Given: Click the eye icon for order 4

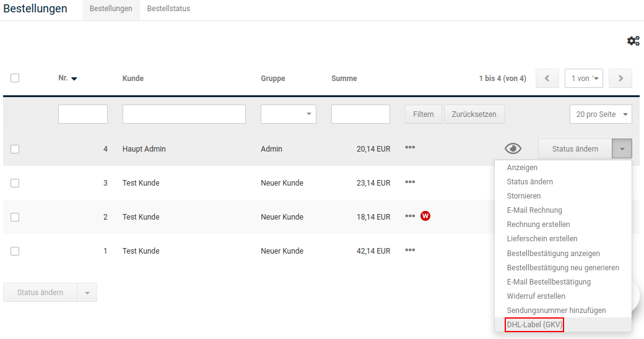Looking at the screenshot, I should coord(513,148).
